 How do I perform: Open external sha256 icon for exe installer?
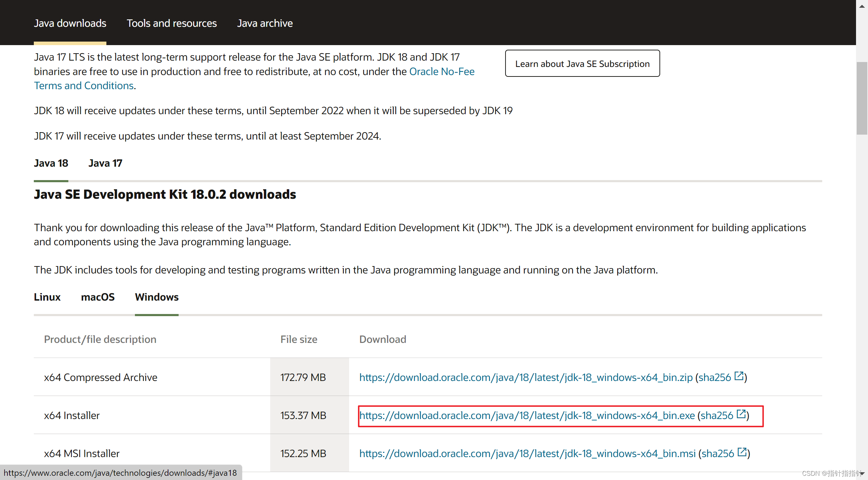(741, 414)
